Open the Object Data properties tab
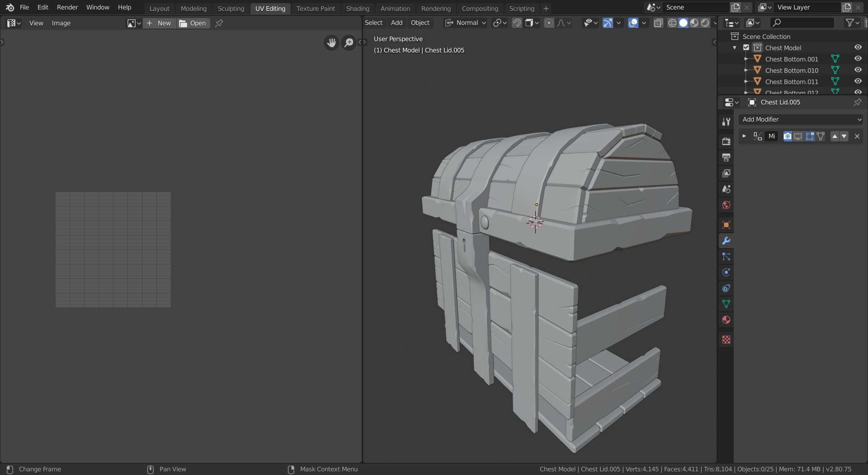The height and width of the screenshot is (475, 868). tap(726, 304)
